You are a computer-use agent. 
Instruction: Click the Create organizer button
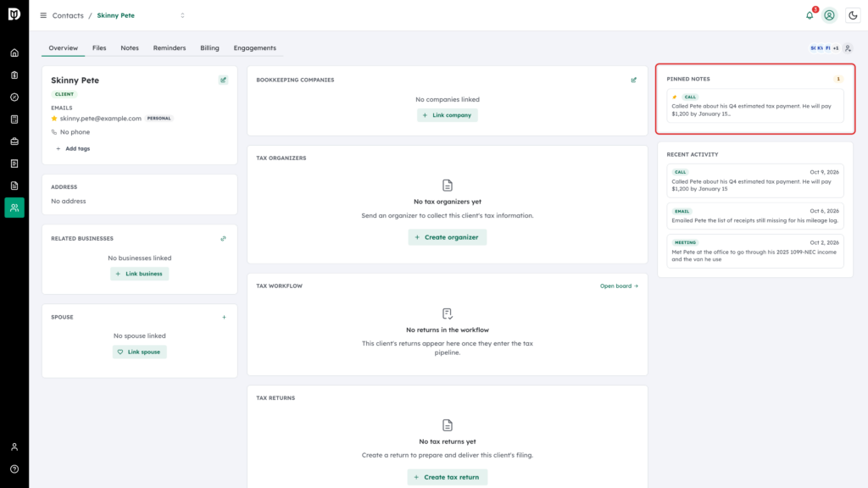pos(448,237)
